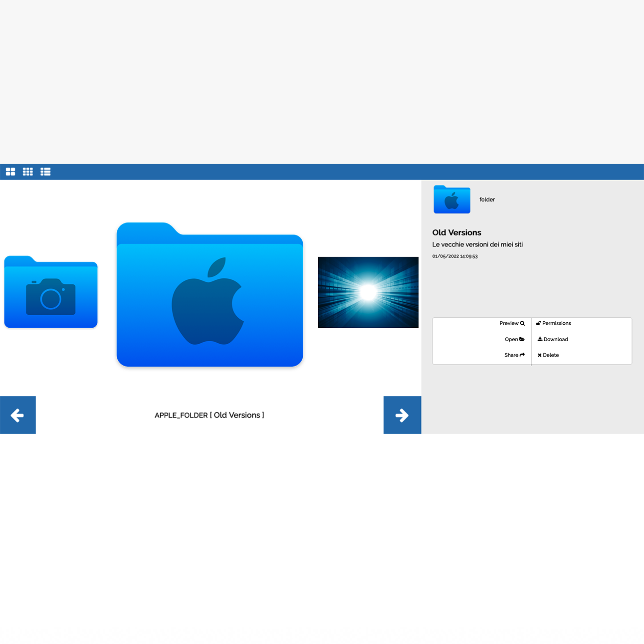
Task: Click the APPLE_FOLDER [ Old Versions ] caption
Action: click(x=210, y=415)
